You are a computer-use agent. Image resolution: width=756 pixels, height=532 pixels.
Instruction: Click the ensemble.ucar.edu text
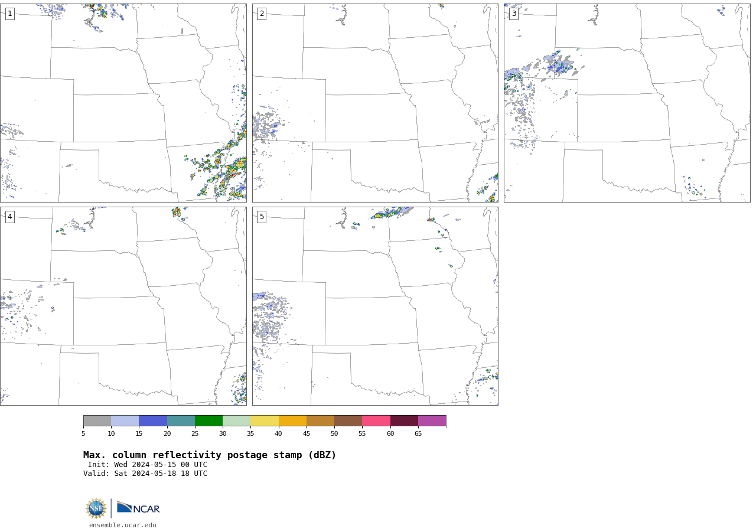[x=123, y=526]
